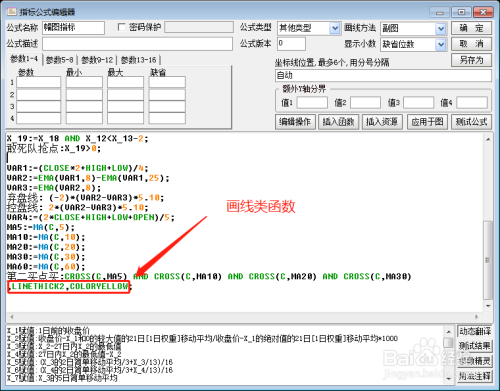Click row 4 参数 name field
This screenshot has width=500, height=391.
point(39,118)
